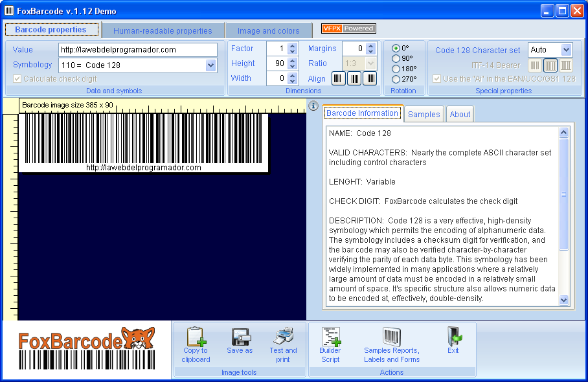Open the Barcode Information tab

tap(362, 113)
